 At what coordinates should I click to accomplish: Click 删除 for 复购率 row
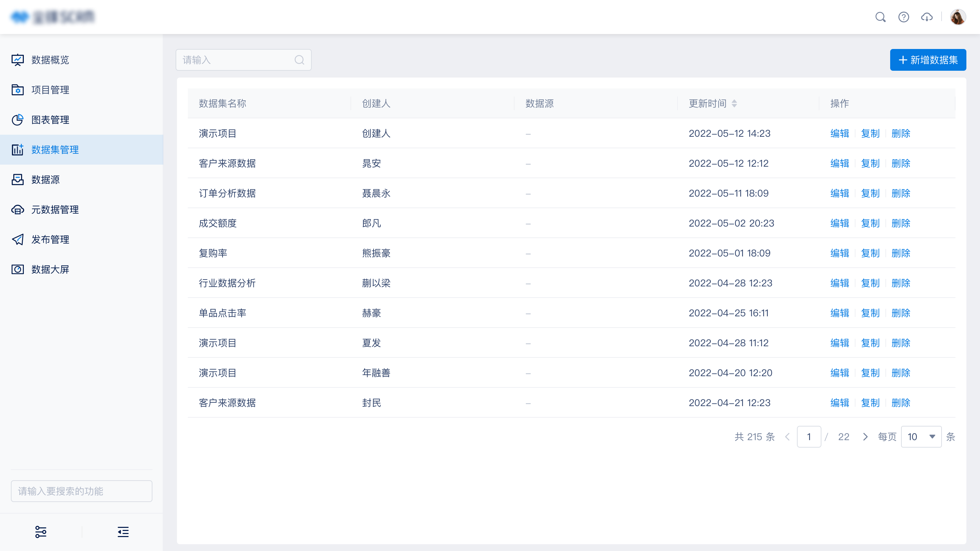900,253
